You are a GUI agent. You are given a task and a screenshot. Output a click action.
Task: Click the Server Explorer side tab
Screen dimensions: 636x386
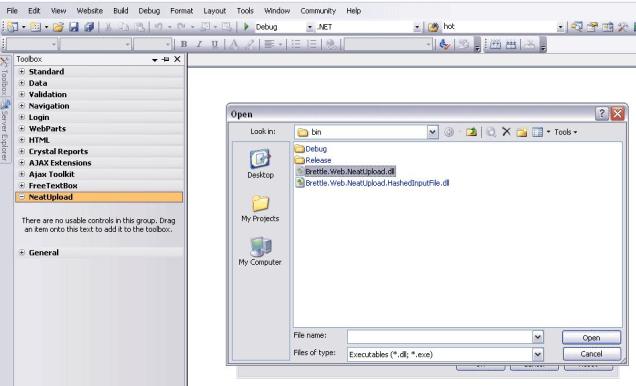point(4,131)
